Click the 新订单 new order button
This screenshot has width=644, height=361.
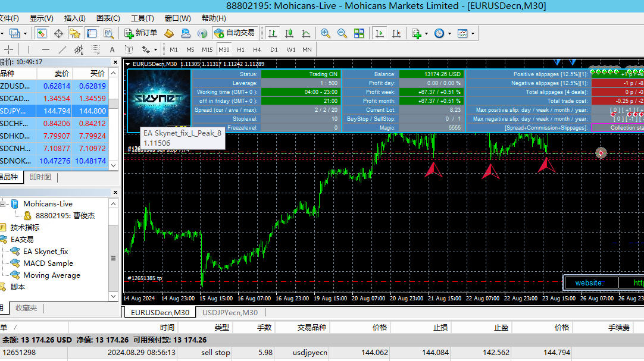click(141, 33)
